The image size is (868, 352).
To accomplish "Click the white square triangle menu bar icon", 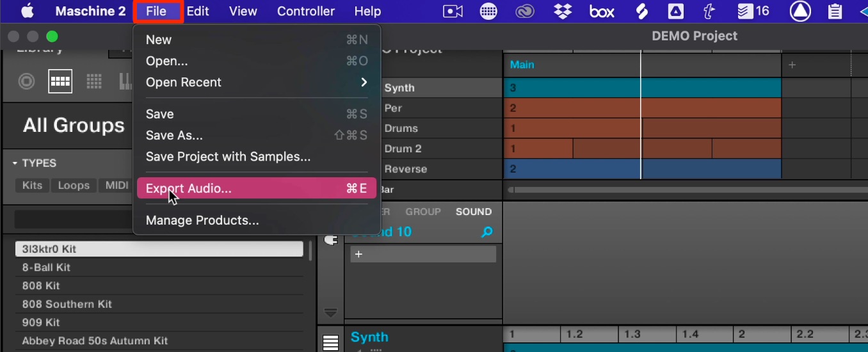I will pos(675,11).
